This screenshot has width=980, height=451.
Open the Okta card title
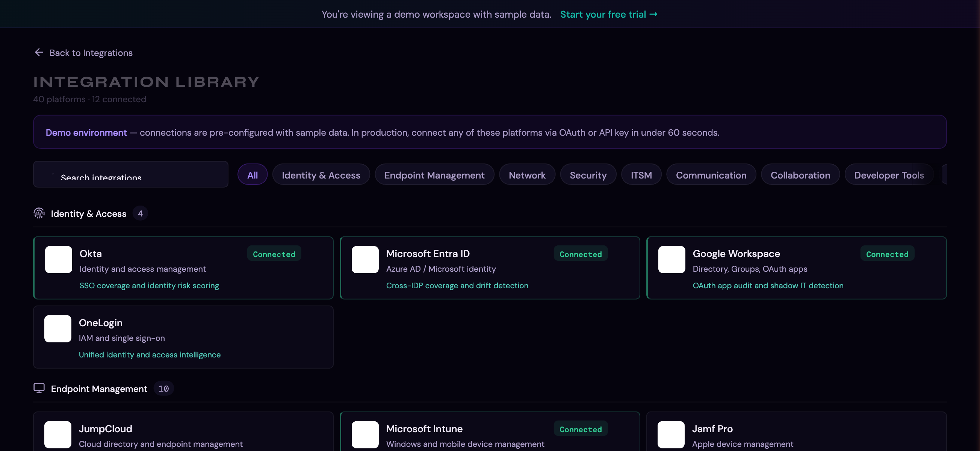(x=91, y=253)
